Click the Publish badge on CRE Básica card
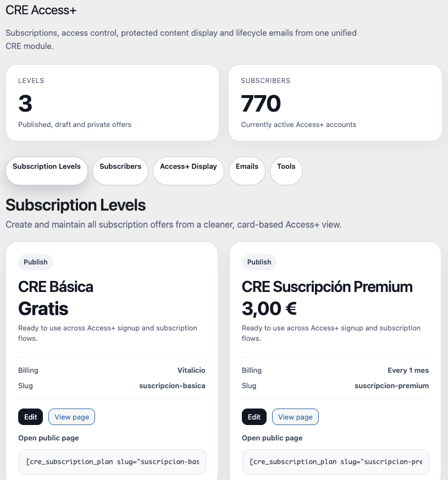This screenshot has height=480, width=448. 35,262
